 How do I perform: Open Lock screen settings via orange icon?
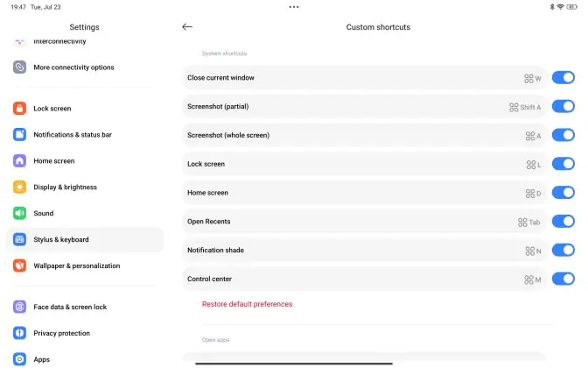click(x=19, y=108)
